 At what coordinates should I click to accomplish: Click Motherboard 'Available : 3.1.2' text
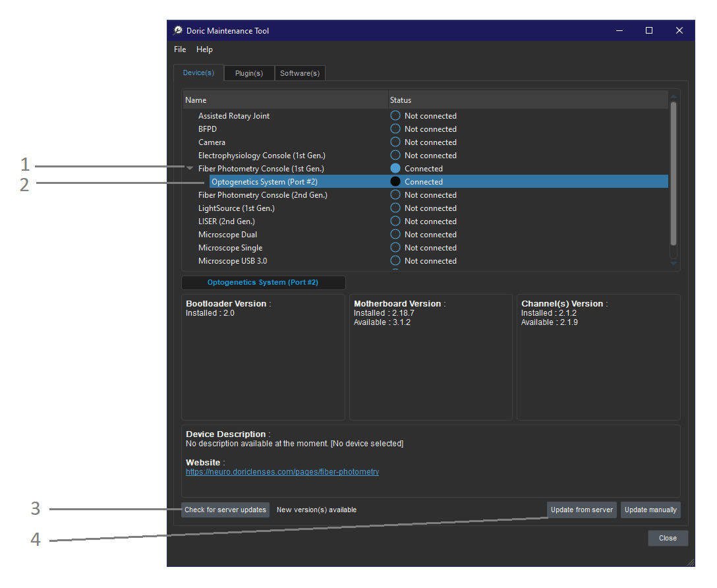pos(382,322)
